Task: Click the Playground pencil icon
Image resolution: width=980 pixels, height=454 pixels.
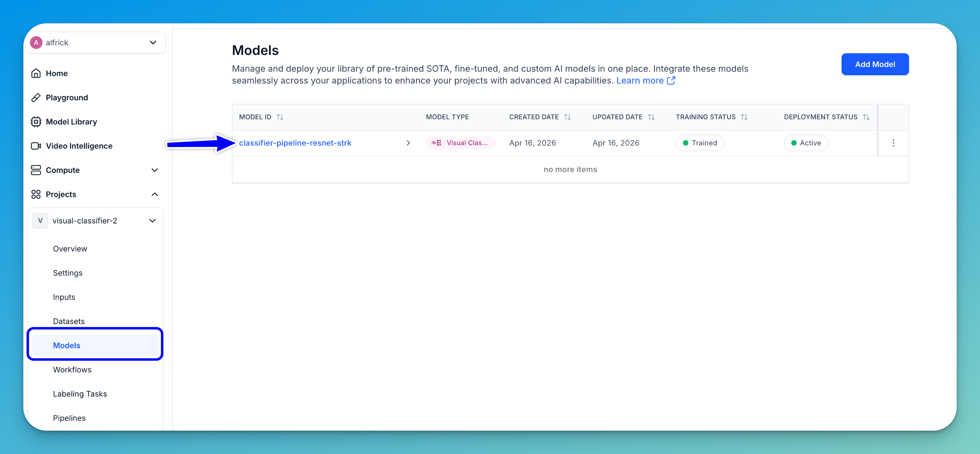Action: [36, 98]
